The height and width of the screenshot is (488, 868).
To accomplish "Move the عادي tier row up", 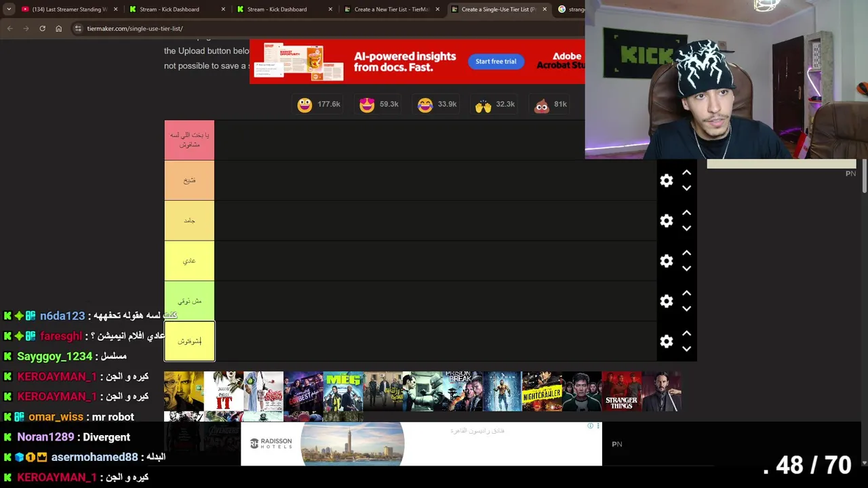I will 686,253.
